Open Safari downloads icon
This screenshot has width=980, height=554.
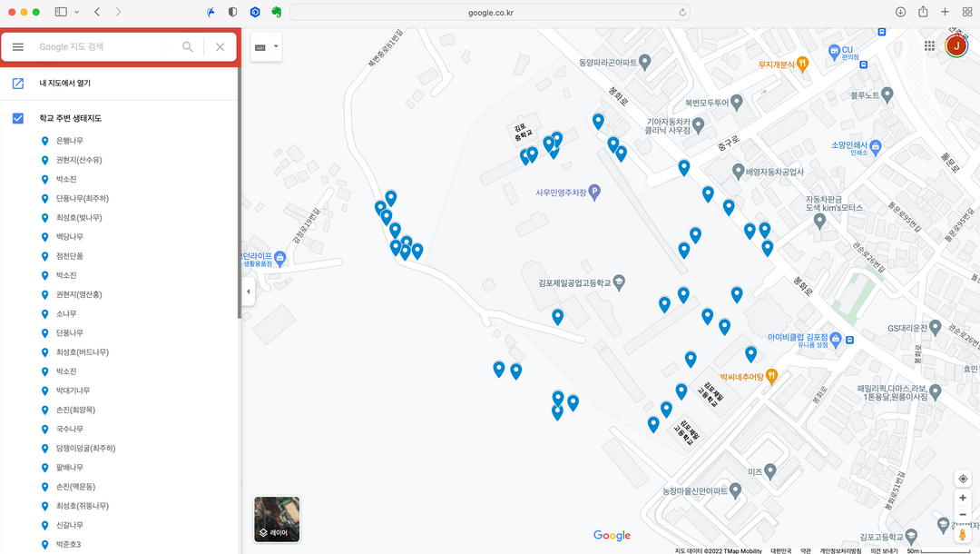pyautogui.click(x=900, y=12)
